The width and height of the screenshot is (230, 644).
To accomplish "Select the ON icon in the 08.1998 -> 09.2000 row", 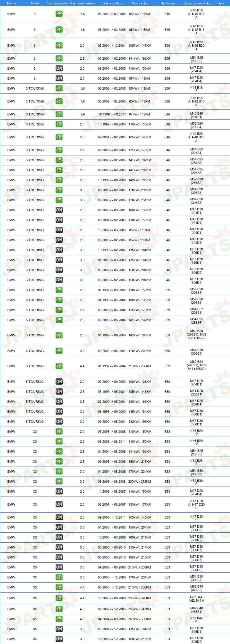I will coord(59,412).
